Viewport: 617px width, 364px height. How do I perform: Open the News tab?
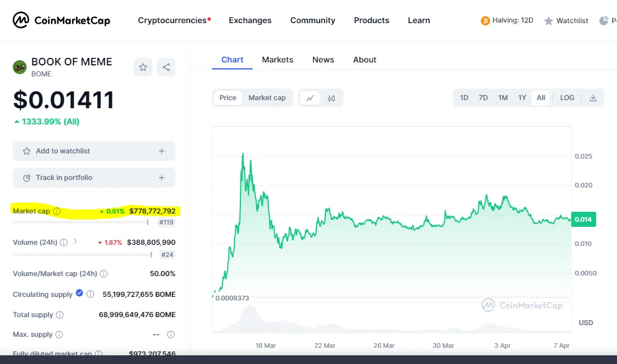[x=323, y=60]
